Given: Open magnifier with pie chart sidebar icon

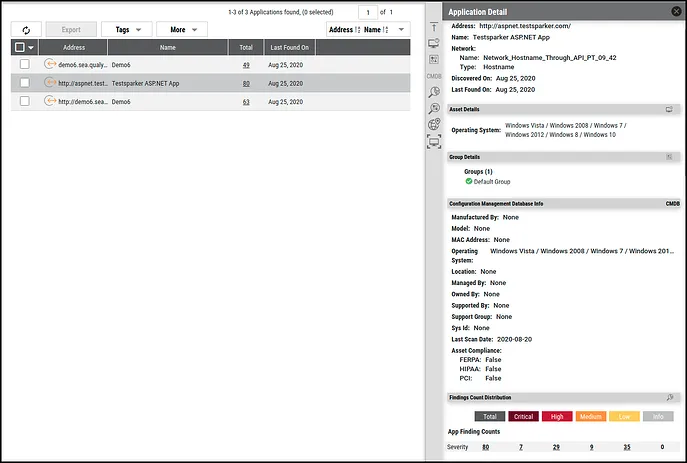Looking at the screenshot, I should (434, 92).
